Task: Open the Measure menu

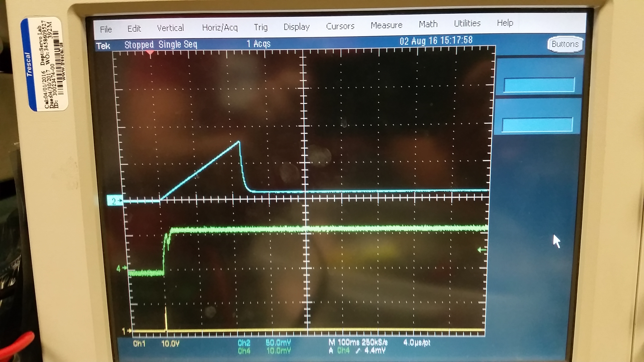Action: (386, 25)
